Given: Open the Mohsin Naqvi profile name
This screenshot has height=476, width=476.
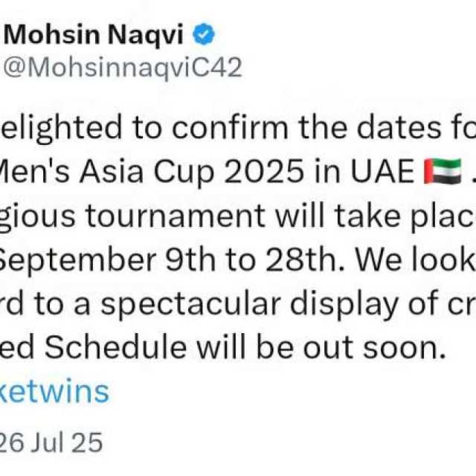Looking at the screenshot, I should [x=94, y=35].
